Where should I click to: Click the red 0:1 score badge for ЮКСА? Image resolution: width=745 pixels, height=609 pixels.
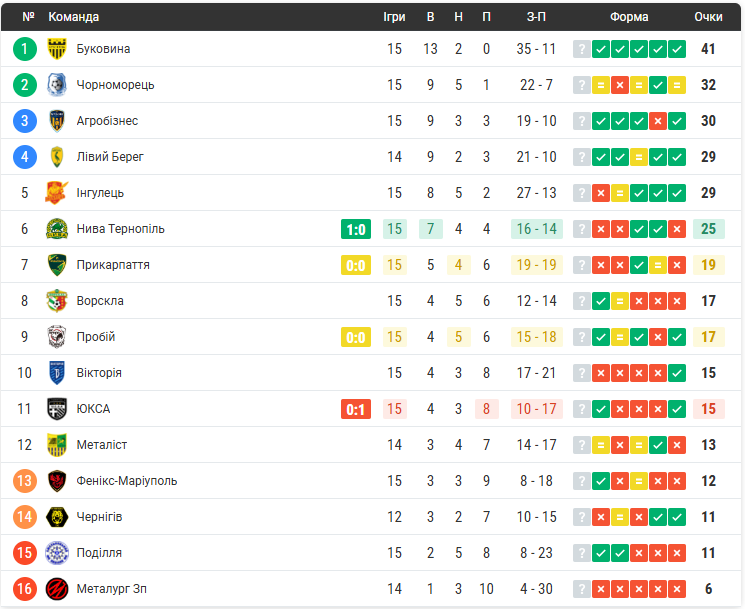point(356,409)
